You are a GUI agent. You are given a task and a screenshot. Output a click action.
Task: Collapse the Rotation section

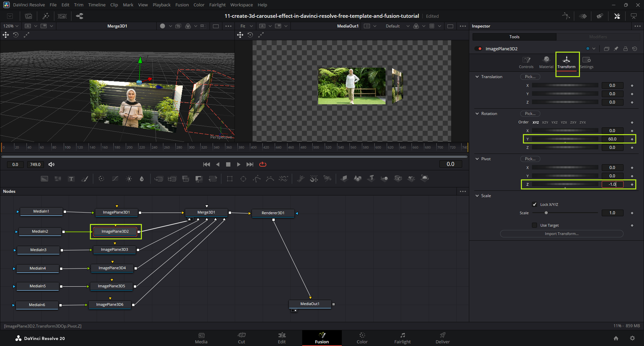(477, 114)
